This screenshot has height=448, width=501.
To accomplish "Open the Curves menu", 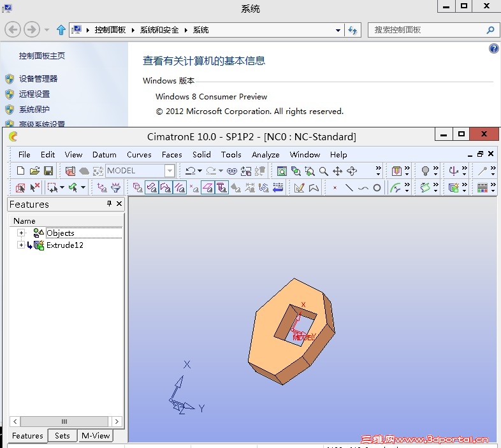I will 139,155.
